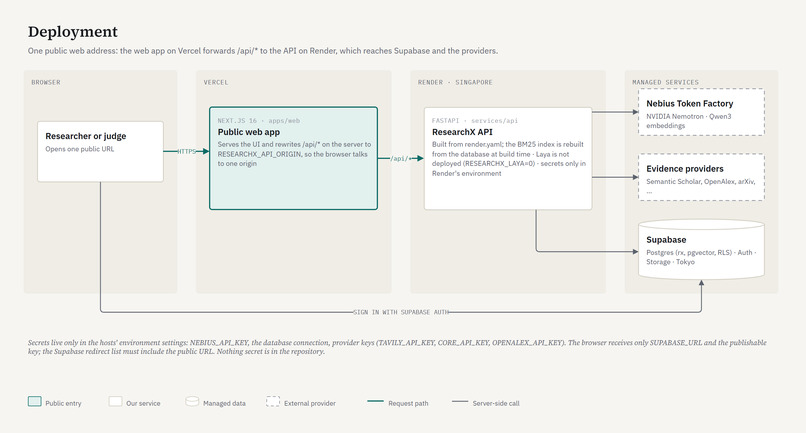Screen dimensions: 806x433
Task: Click the FASTAPI · services/api caption
Action: (x=475, y=121)
